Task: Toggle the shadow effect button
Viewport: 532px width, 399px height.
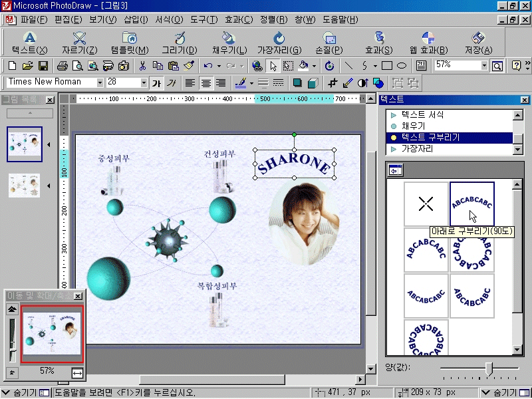Action: click(x=297, y=83)
